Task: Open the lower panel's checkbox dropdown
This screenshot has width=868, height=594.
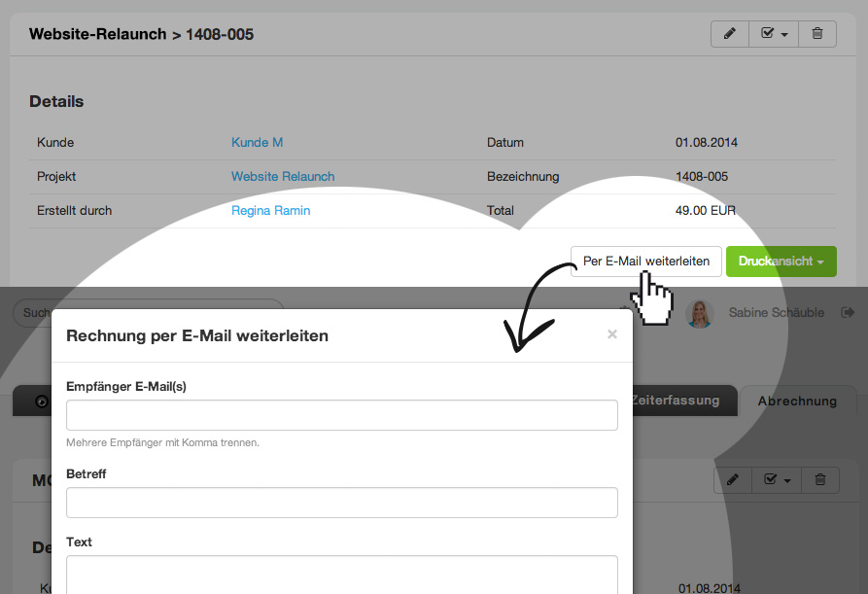Action: 777,480
